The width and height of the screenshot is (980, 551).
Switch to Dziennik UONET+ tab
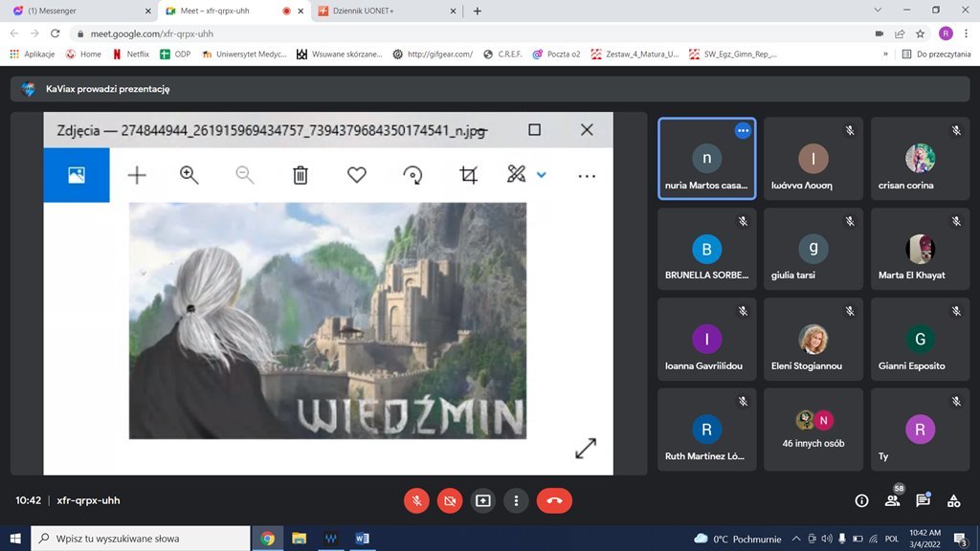click(388, 11)
